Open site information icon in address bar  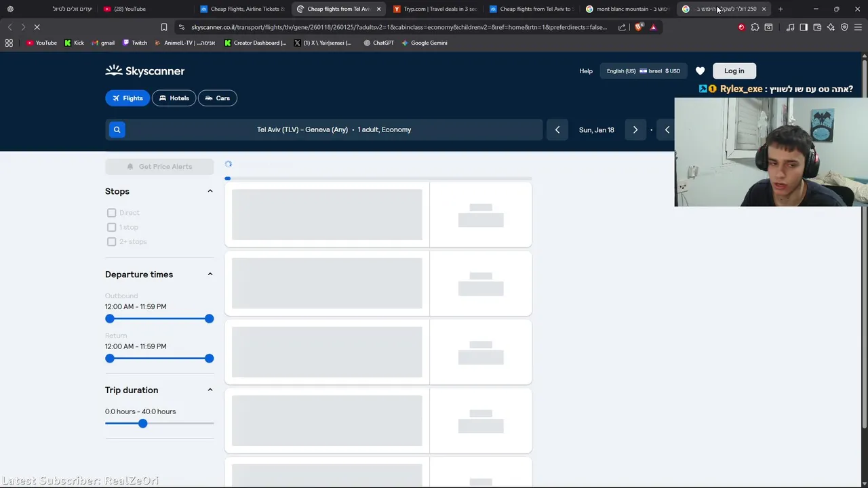click(x=181, y=27)
